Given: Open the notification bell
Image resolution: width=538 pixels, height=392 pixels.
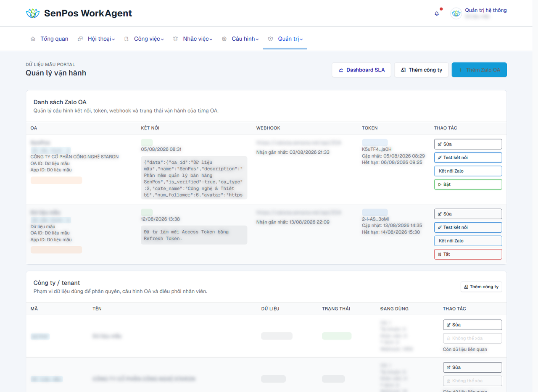Looking at the screenshot, I should pyautogui.click(x=437, y=13).
